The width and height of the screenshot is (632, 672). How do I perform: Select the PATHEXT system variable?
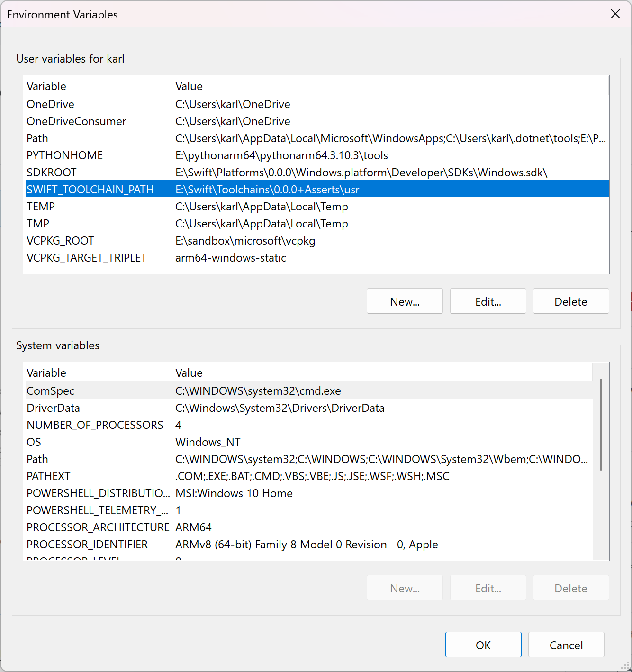click(48, 476)
